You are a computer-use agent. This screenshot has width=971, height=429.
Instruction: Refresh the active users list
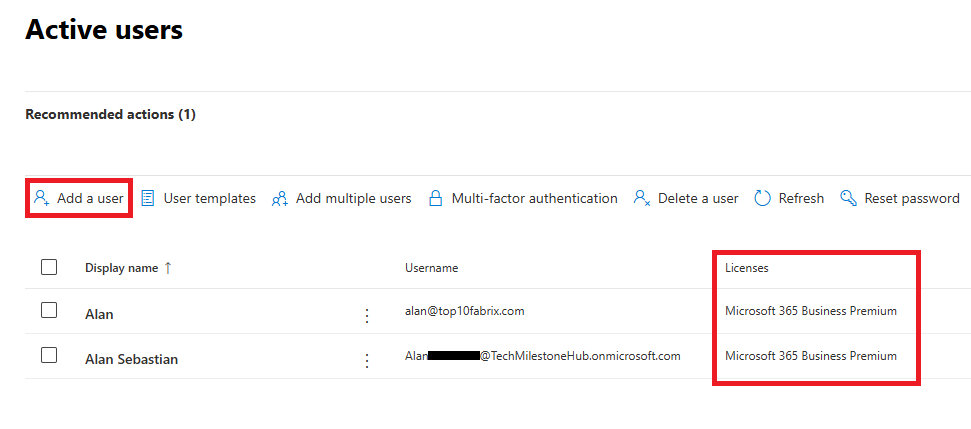[x=789, y=199]
